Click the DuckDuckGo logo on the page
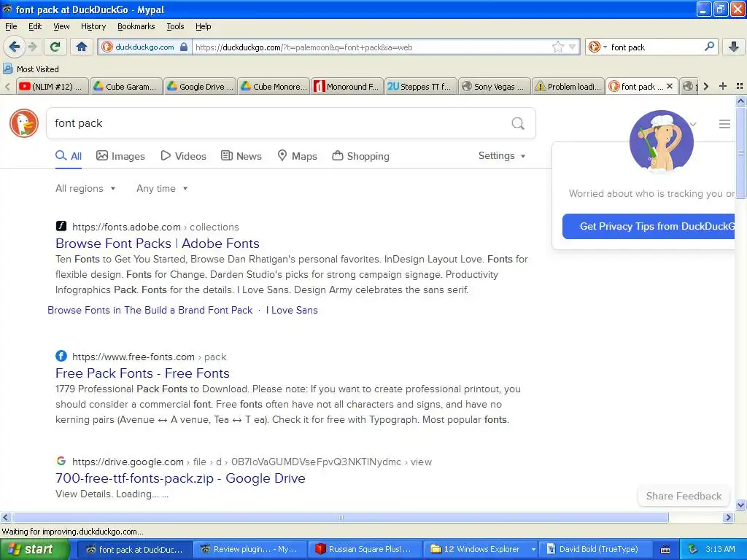 click(24, 123)
